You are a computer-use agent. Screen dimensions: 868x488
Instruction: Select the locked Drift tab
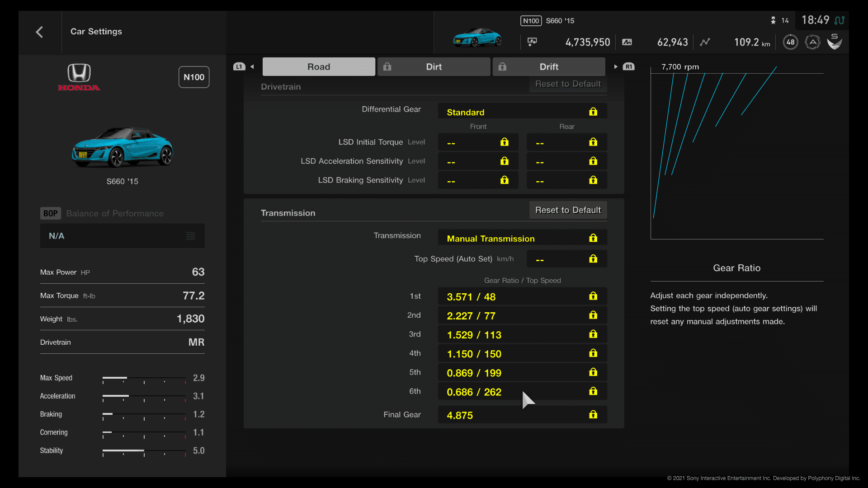(549, 66)
